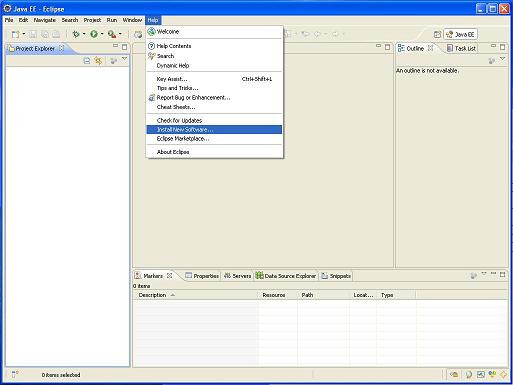Click Collapse All in Project Explorer
513x385 pixels.
pyautogui.click(x=87, y=61)
